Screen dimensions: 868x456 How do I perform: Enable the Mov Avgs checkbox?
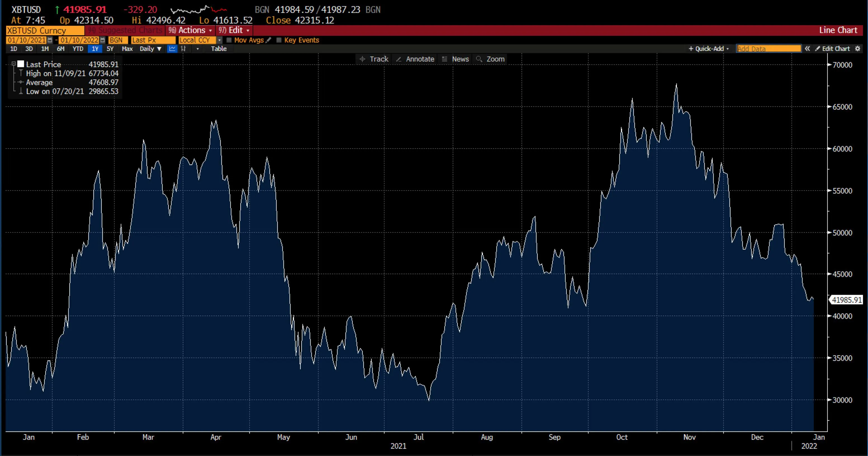230,40
